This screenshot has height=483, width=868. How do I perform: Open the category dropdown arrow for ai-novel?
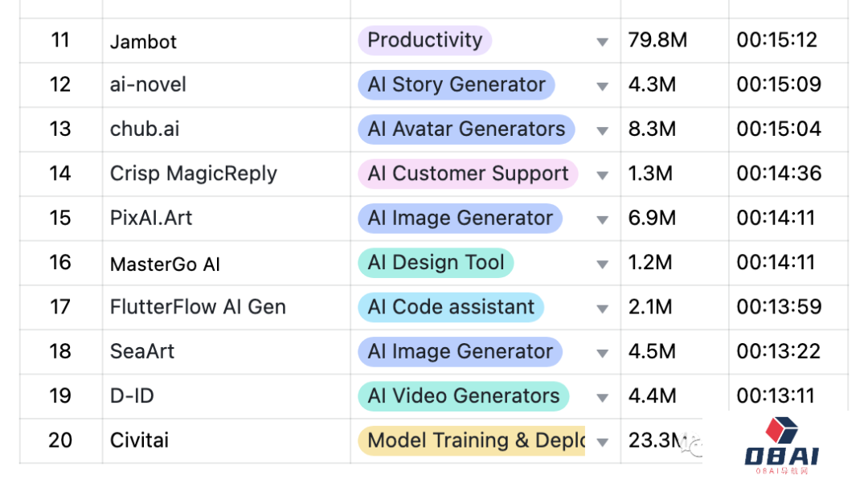point(602,86)
